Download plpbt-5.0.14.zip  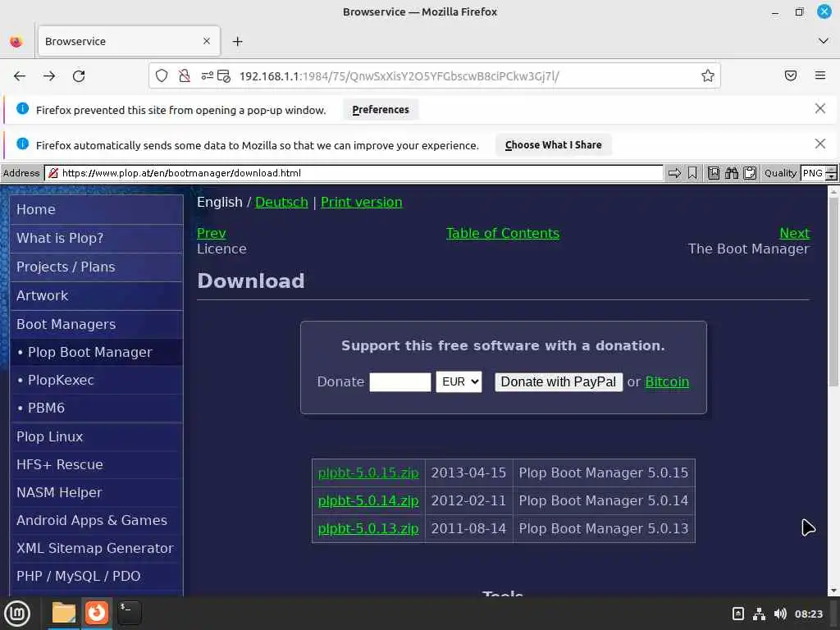368,501
